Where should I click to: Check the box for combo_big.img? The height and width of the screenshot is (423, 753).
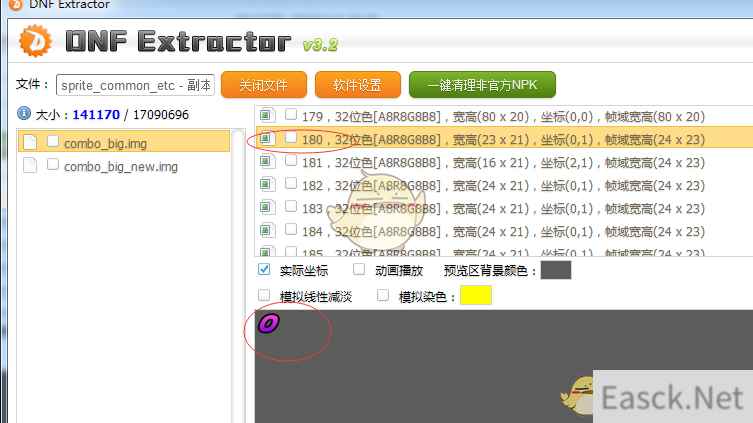point(53,141)
